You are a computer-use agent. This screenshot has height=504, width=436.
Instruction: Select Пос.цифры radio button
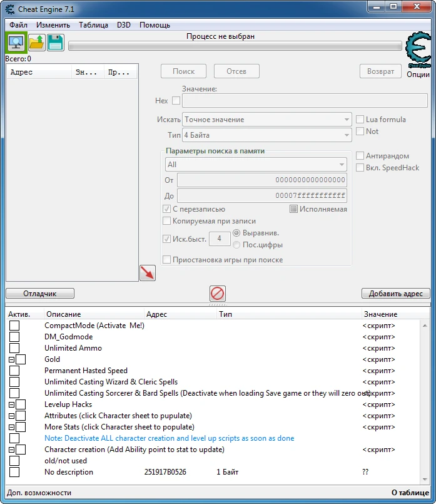pyautogui.click(x=236, y=245)
